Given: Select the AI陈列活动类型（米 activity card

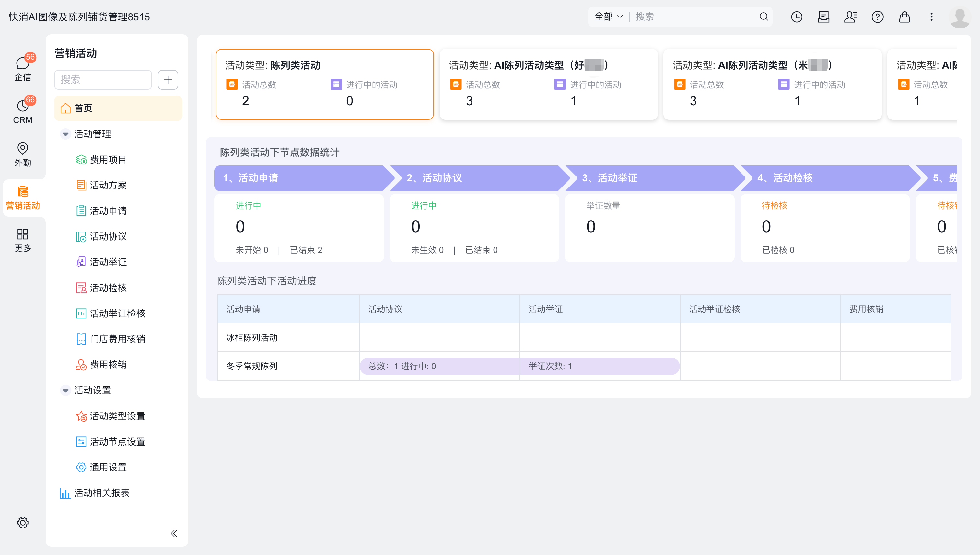Looking at the screenshot, I should tap(773, 84).
